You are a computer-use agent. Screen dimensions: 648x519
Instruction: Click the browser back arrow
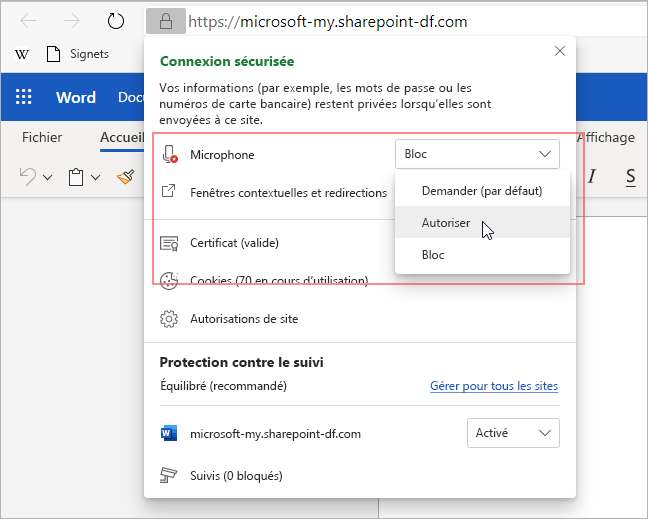click(28, 21)
